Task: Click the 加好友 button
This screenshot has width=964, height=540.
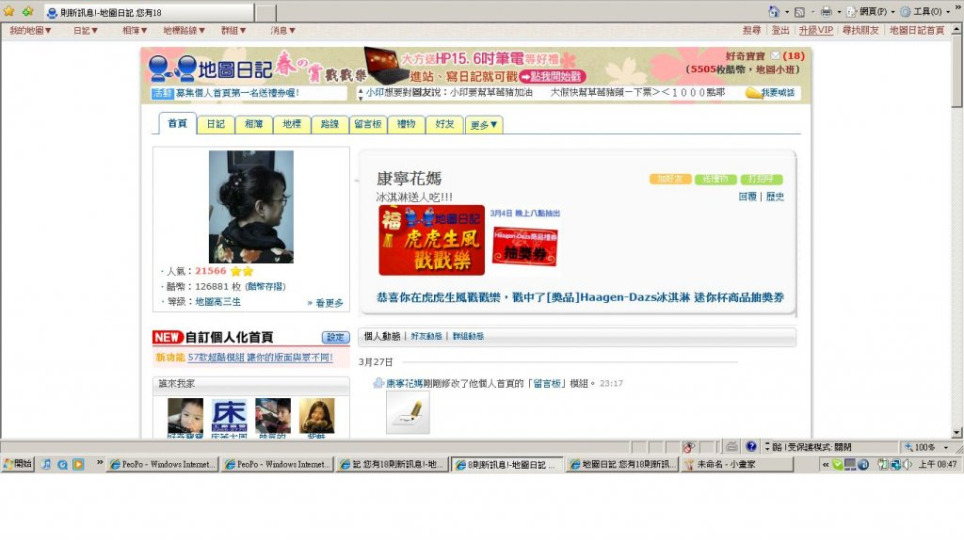Action: coord(669,179)
